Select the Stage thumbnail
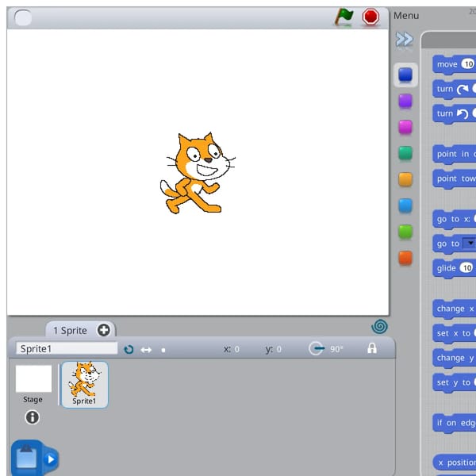Screen dimensions: 476x476 33,378
